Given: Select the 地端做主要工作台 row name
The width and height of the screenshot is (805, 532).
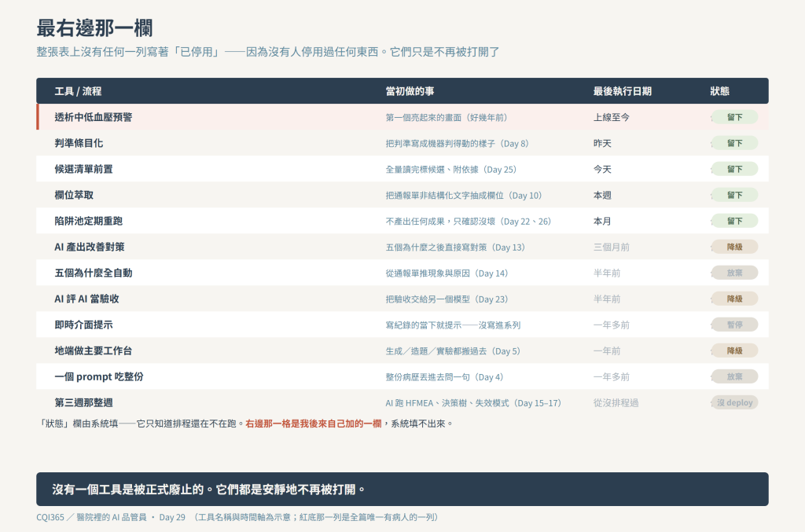Looking at the screenshot, I should (x=94, y=351).
